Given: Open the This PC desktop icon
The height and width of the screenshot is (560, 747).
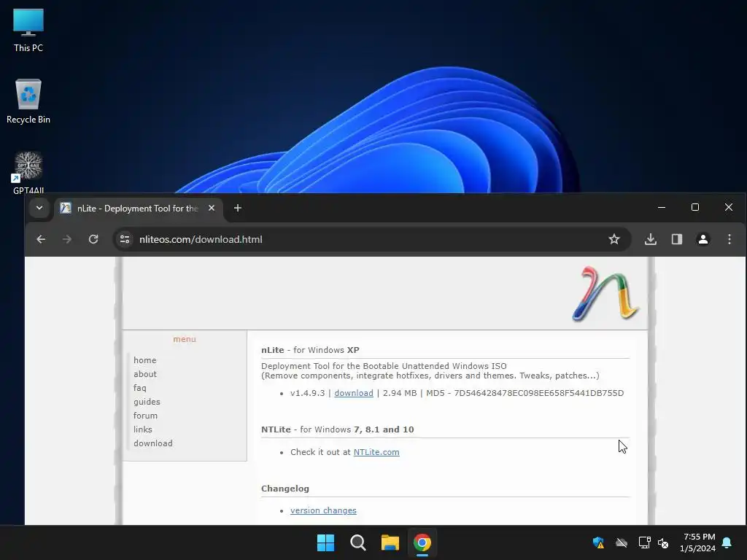Looking at the screenshot, I should (28, 29).
